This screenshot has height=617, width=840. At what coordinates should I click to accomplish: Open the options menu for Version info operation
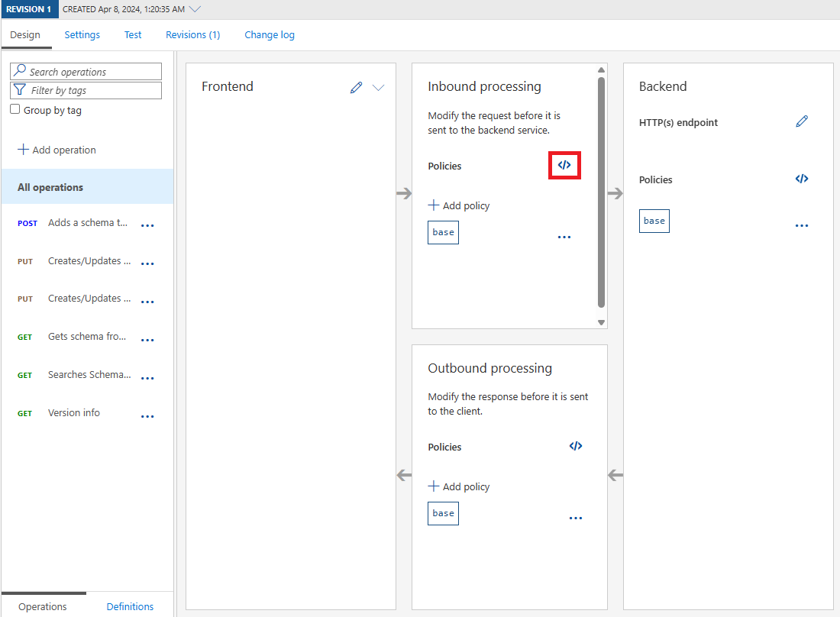tap(147, 415)
